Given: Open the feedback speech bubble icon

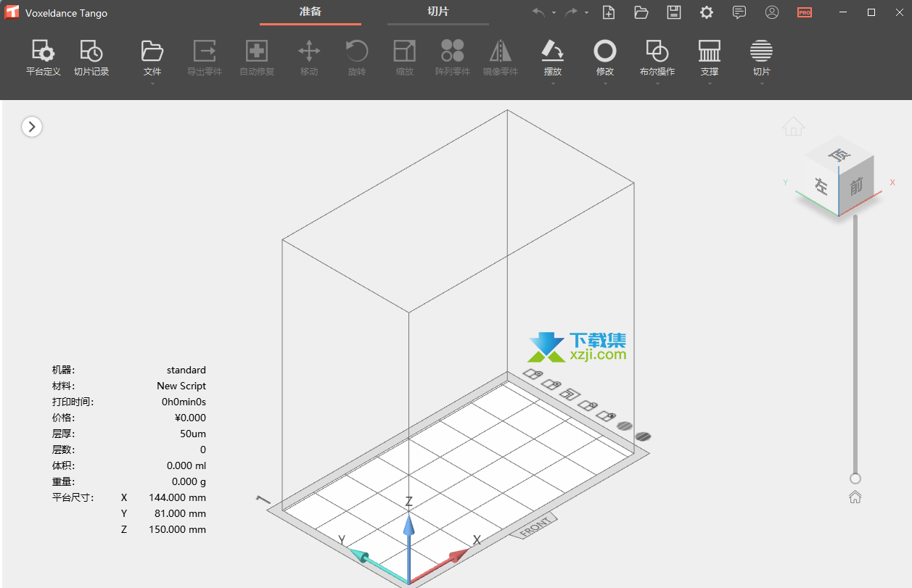Looking at the screenshot, I should click(739, 12).
